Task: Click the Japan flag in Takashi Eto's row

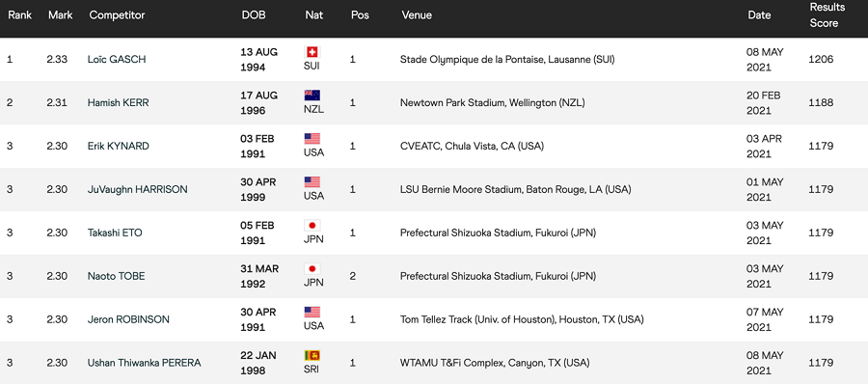Action: click(x=312, y=226)
